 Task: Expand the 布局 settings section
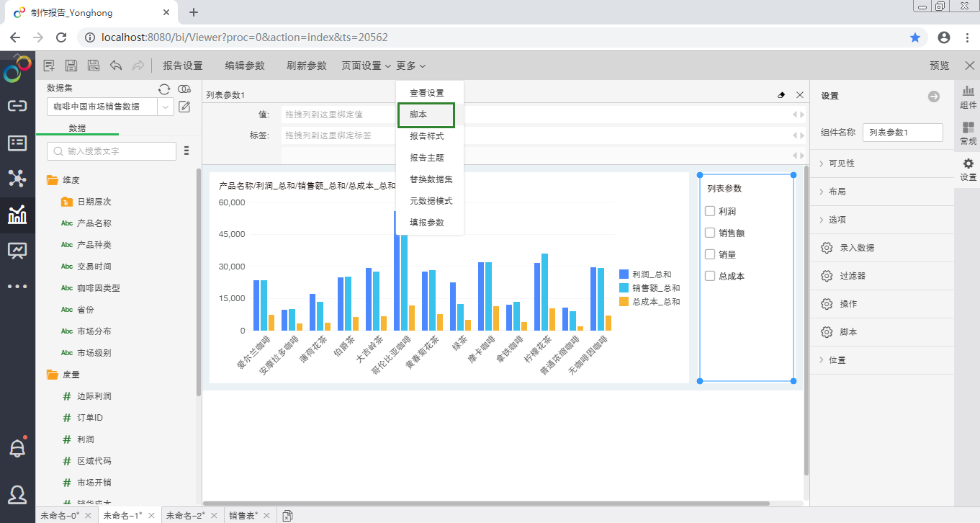click(x=837, y=192)
